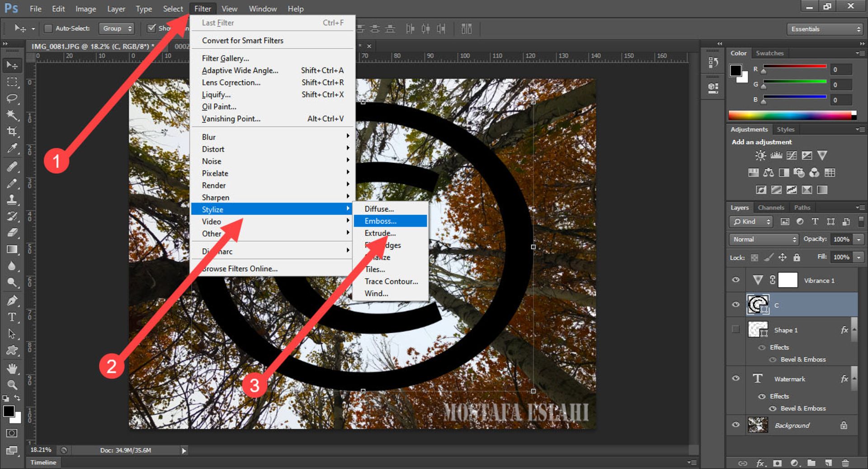Toggle Watermark Effects visibility eye

click(x=762, y=396)
